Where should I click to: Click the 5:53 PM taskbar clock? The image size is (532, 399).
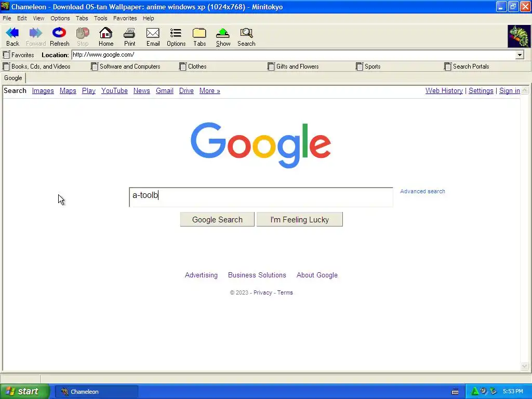click(x=513, y=392)
